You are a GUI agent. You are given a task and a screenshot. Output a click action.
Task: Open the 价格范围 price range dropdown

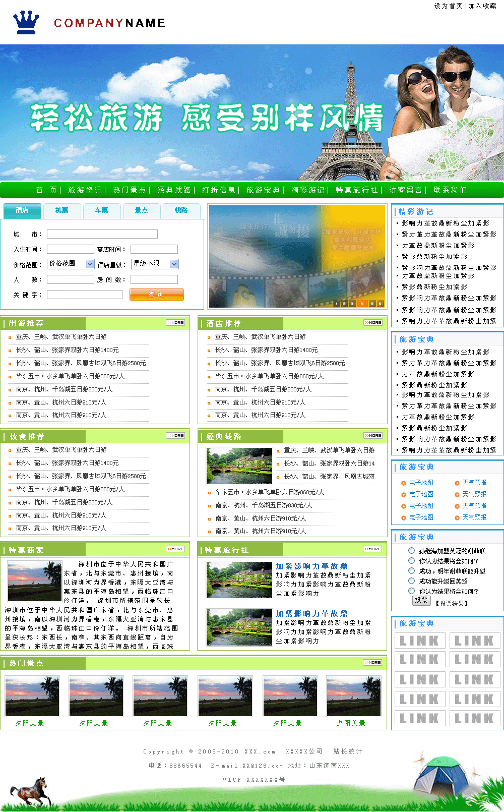[71, 264]
